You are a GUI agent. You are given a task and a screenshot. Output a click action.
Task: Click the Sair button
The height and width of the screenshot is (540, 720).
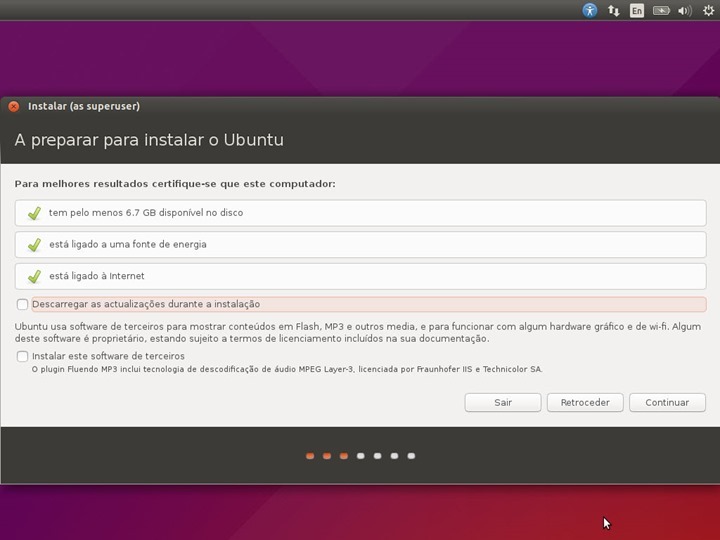coord(503,403)
